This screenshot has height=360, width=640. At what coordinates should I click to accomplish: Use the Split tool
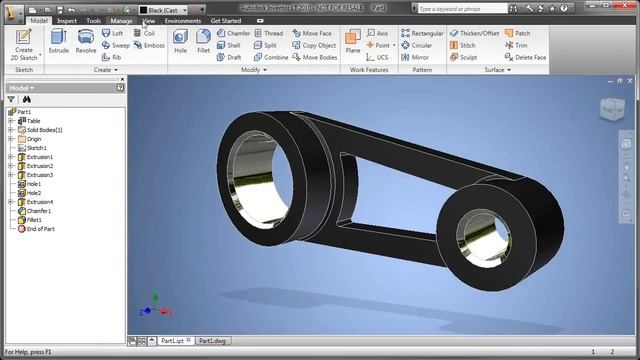click(265, 45)
